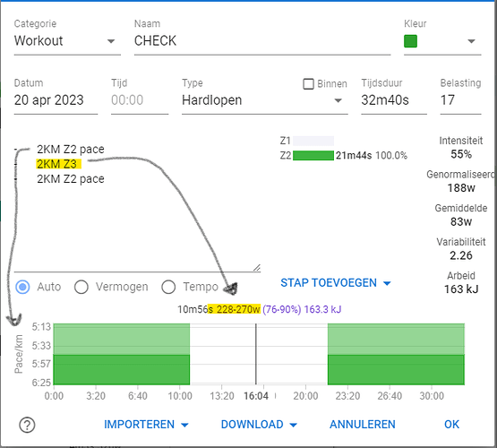Select the Auto radio button
The width and height of the screenshot is (497, 448).
pyautogui.click(x=22, y=287)
